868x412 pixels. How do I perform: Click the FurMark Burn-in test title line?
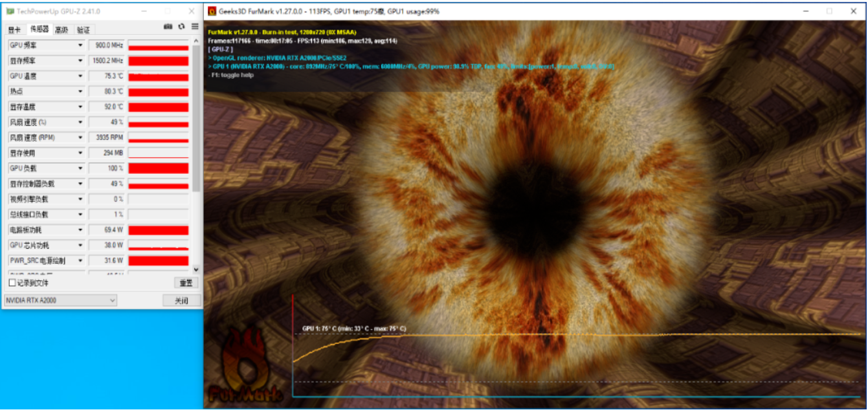(282, 32)
